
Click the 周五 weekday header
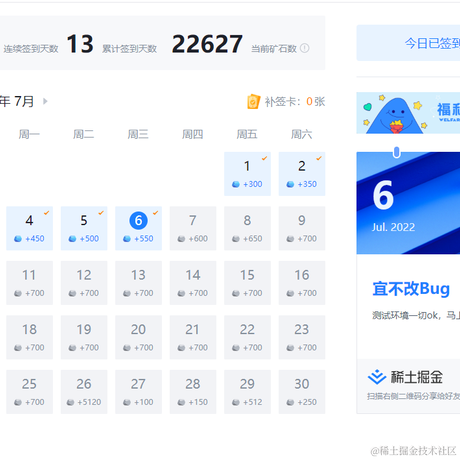247,134
